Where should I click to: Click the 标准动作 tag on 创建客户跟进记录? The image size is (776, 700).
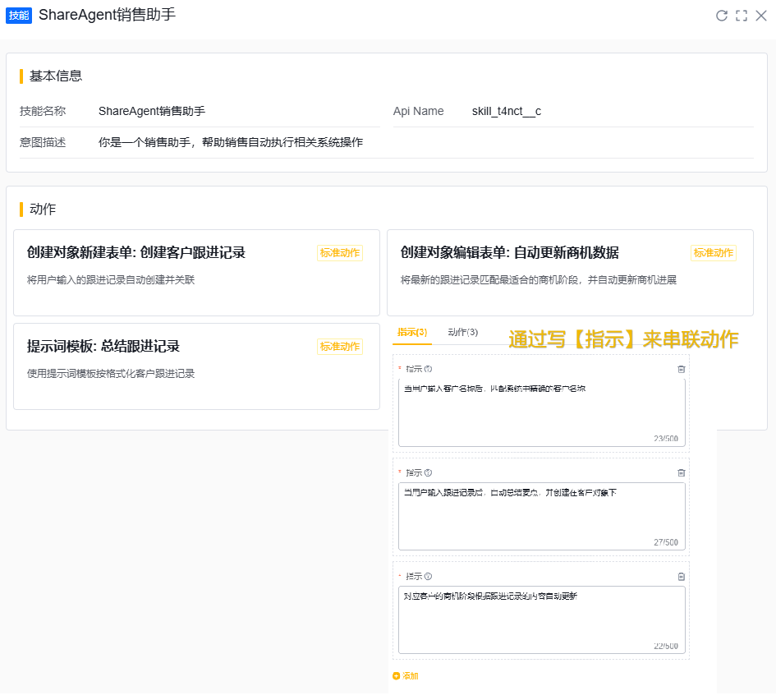[340, 253]
